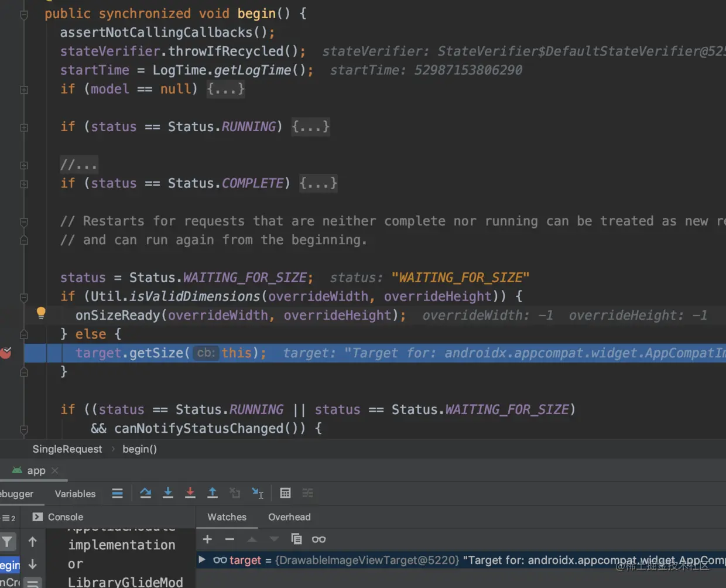
Task: Expand the folded //... comment
Action: (x=78, y=165)
